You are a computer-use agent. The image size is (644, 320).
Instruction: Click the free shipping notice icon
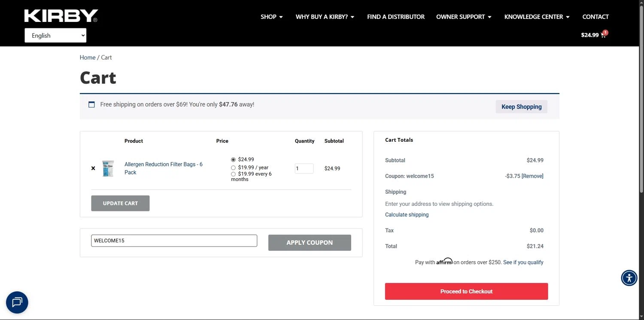[91, 104]
